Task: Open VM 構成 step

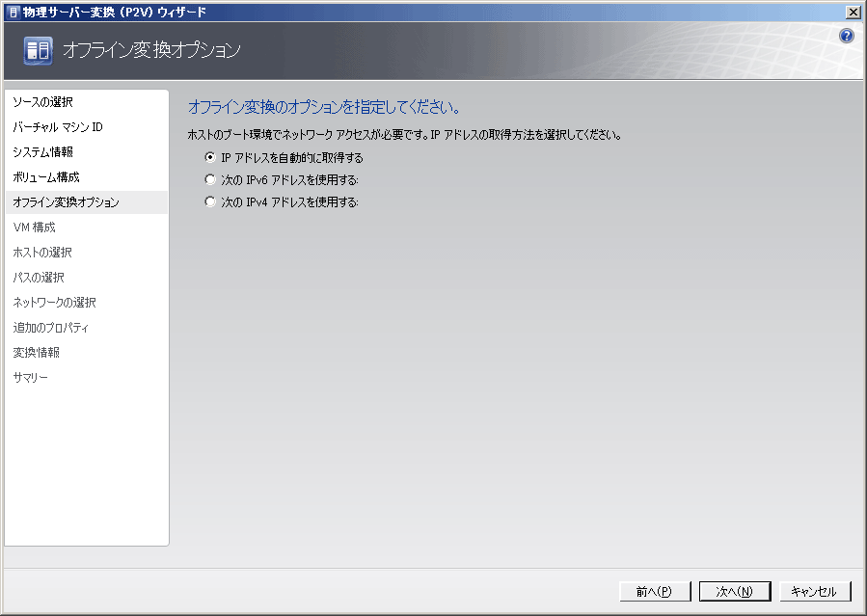Action: [x=35, y=228]
